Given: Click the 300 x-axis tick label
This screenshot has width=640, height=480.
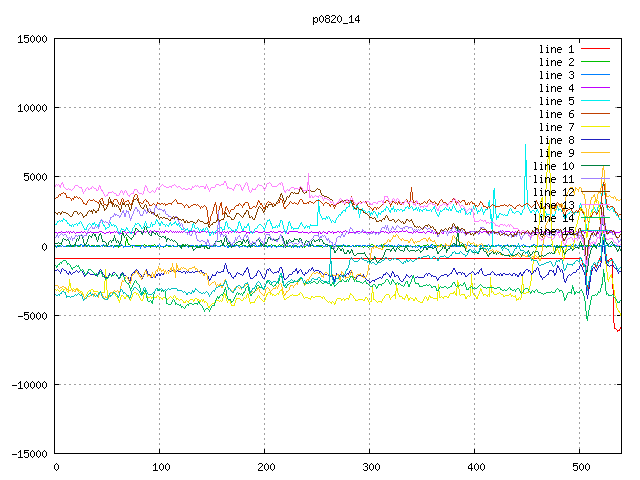Looking at the screenshot, I should 370,467.
